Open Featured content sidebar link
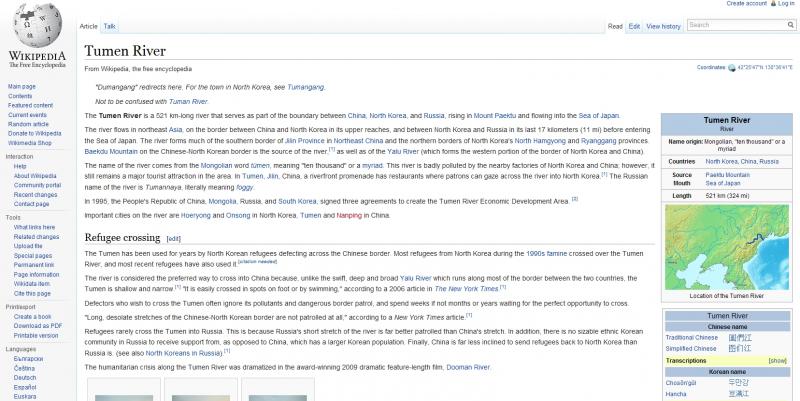The image size is (800, 401). tap(30, 105)
